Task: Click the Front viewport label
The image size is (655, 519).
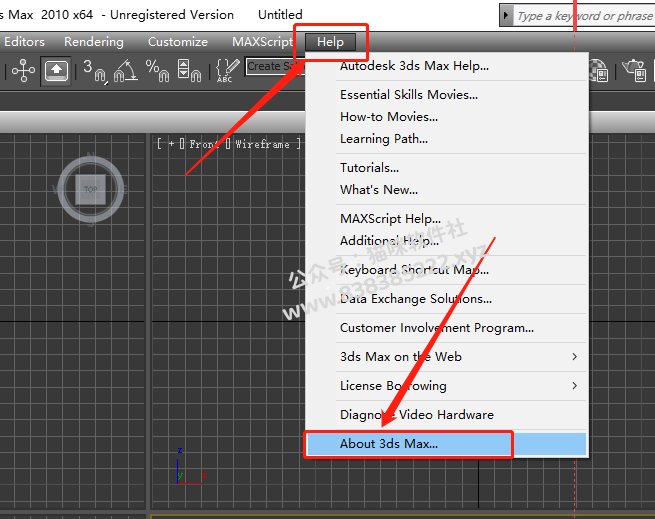Action: [203, 144]
